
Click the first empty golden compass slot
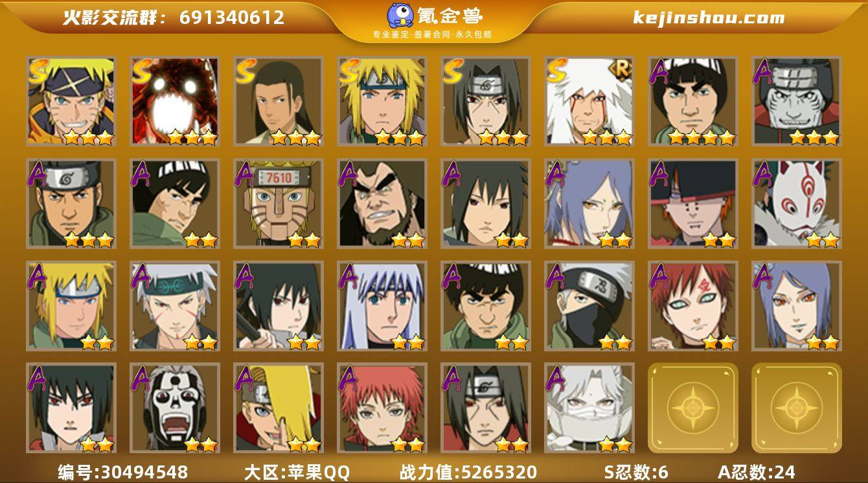click(x=693, y=408)
